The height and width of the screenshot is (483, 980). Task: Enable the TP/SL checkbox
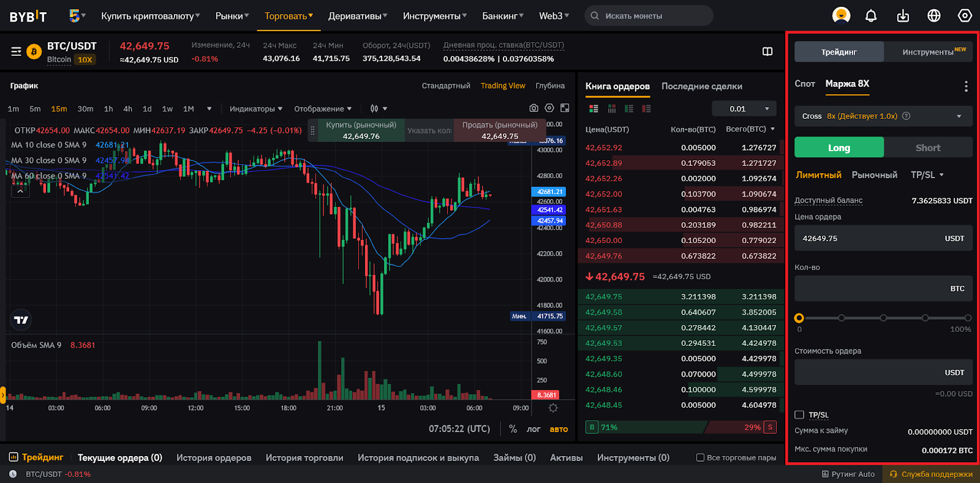click(799, 415)
